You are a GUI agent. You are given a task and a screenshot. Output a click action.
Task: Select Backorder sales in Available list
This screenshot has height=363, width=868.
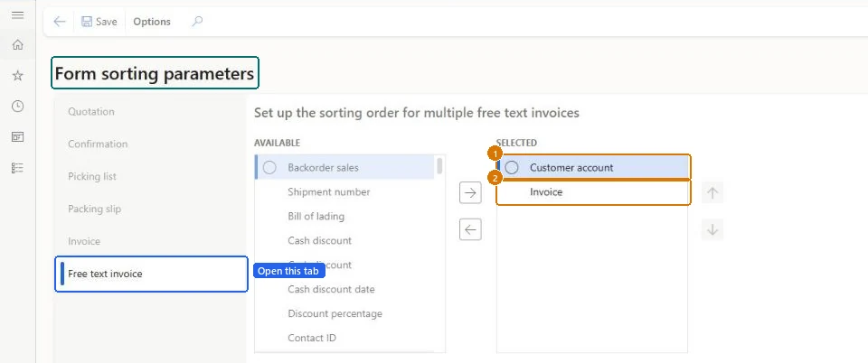point(344,167)
